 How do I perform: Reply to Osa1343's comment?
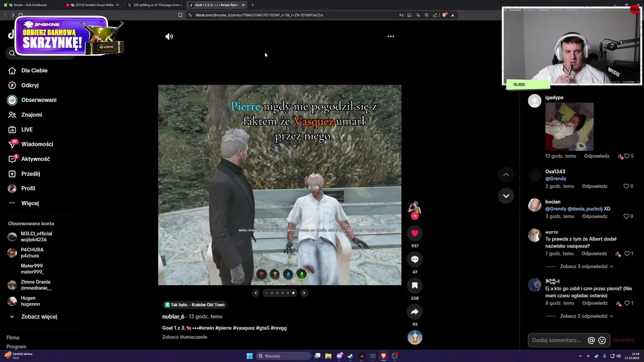point(595,186)
